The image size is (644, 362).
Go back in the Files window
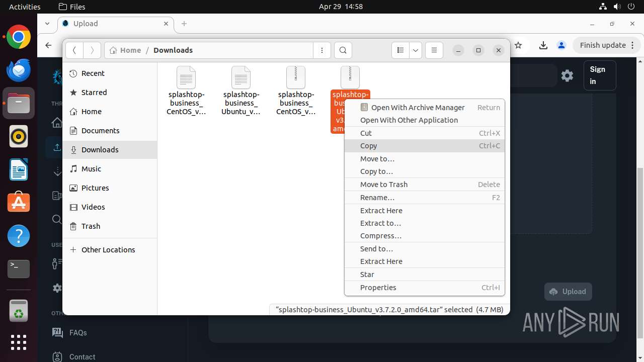click(74, 50)
